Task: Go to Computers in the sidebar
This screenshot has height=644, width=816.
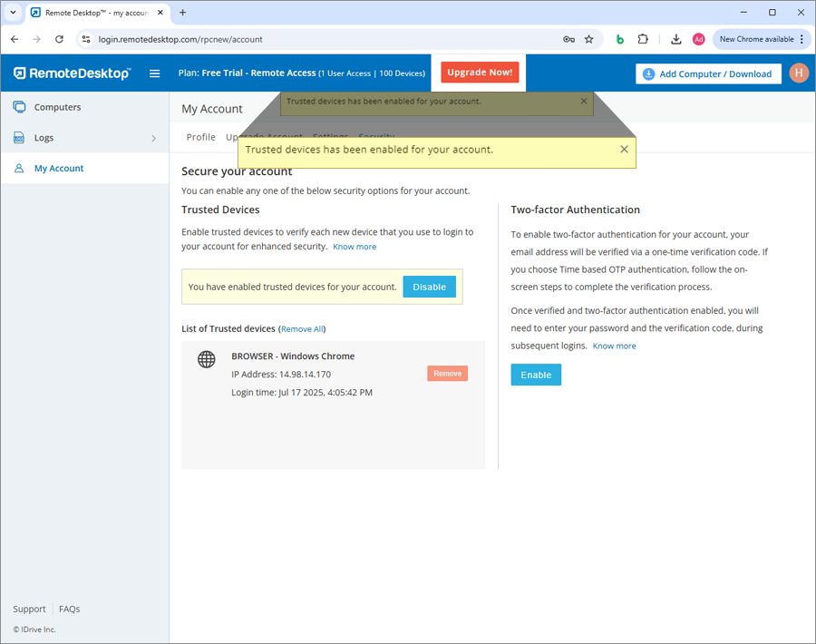Action: tap(57, 107)
